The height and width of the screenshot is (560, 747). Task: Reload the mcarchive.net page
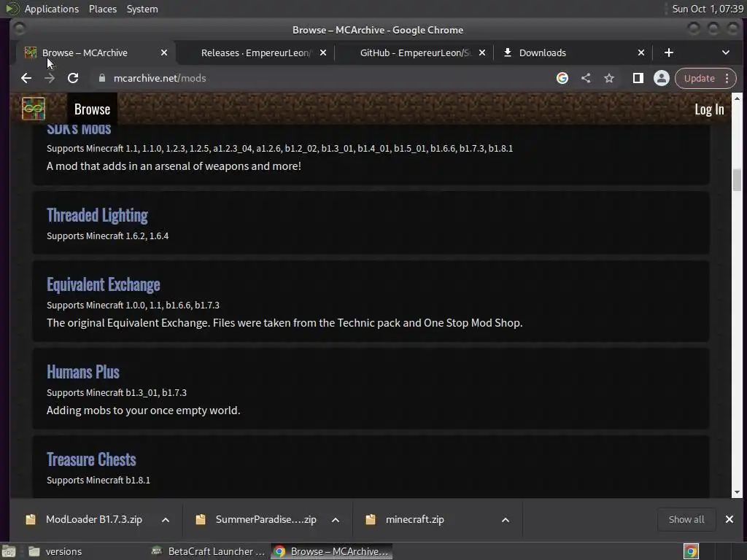pos(73,78)
